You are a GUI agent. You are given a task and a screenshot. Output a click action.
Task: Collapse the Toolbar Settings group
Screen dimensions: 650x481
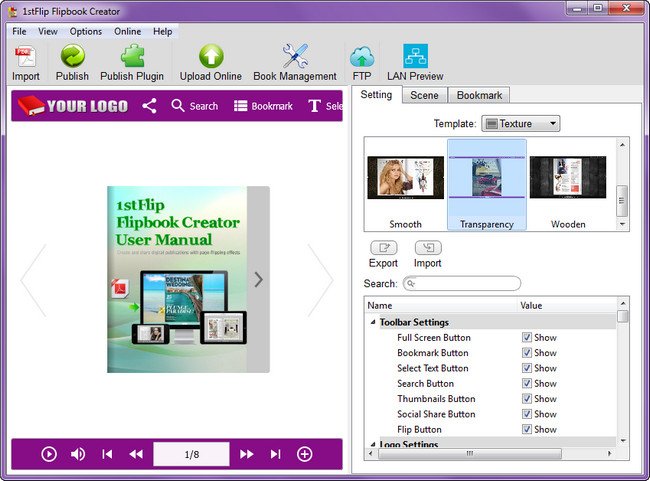coord(373,322)
